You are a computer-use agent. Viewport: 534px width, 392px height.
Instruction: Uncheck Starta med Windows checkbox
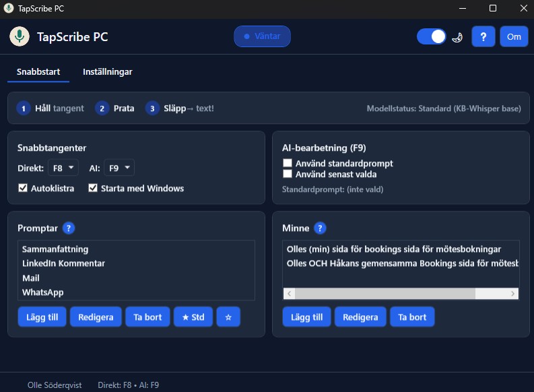coord(93,189)
